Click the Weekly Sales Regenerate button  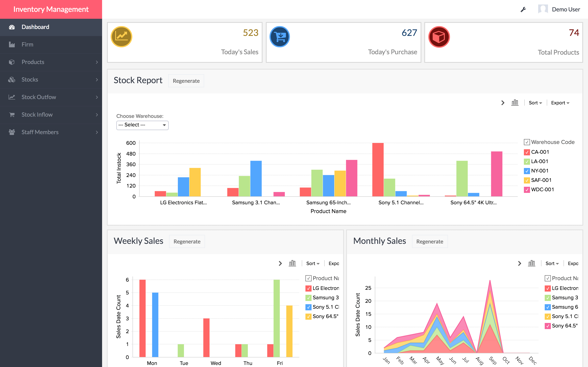pyautogui.click(x=186, y=241)
